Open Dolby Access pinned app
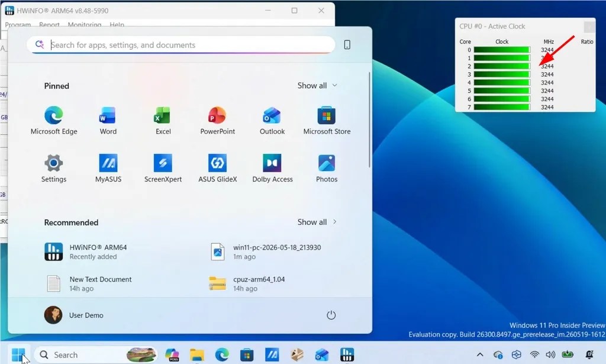Screen dimensions: 606x364 tap(272, 168)
